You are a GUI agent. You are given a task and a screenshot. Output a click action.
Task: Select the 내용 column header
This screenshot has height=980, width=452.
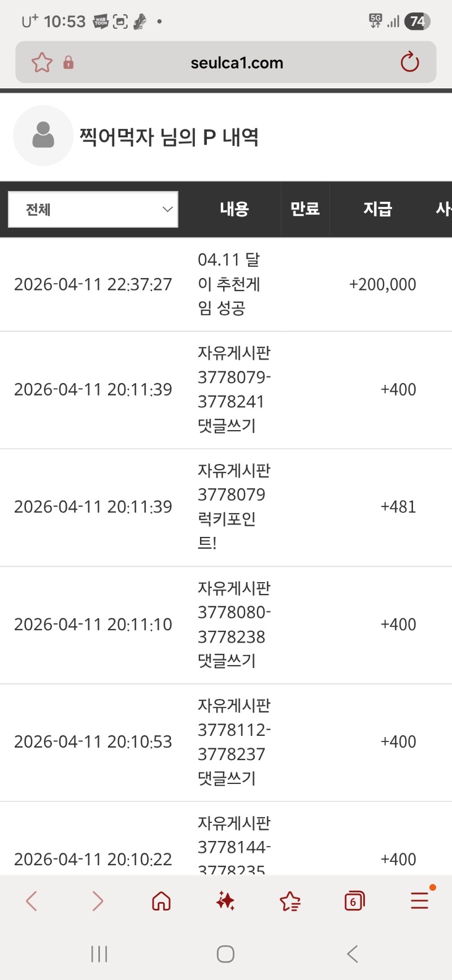coord(234,209)
